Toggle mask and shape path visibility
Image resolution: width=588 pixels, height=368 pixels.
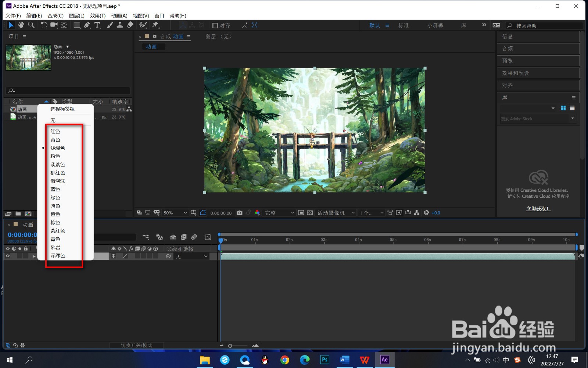(x=202, y=213)
